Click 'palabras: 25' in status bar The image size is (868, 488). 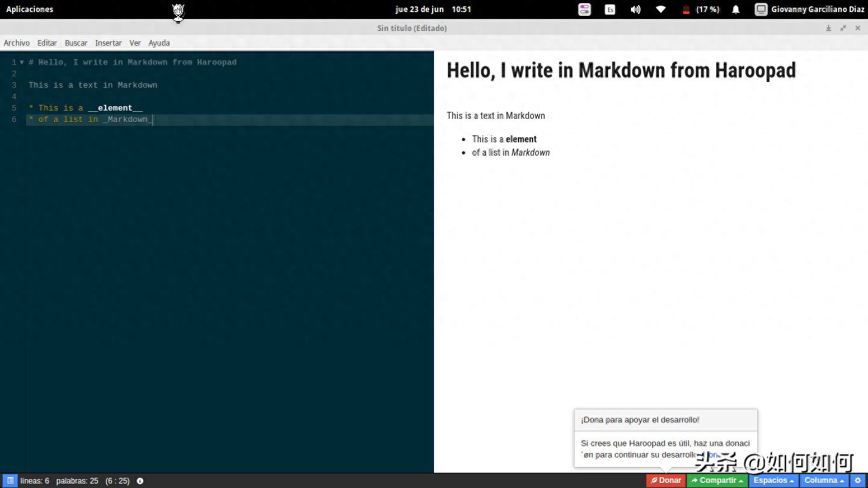coord(77,481)
